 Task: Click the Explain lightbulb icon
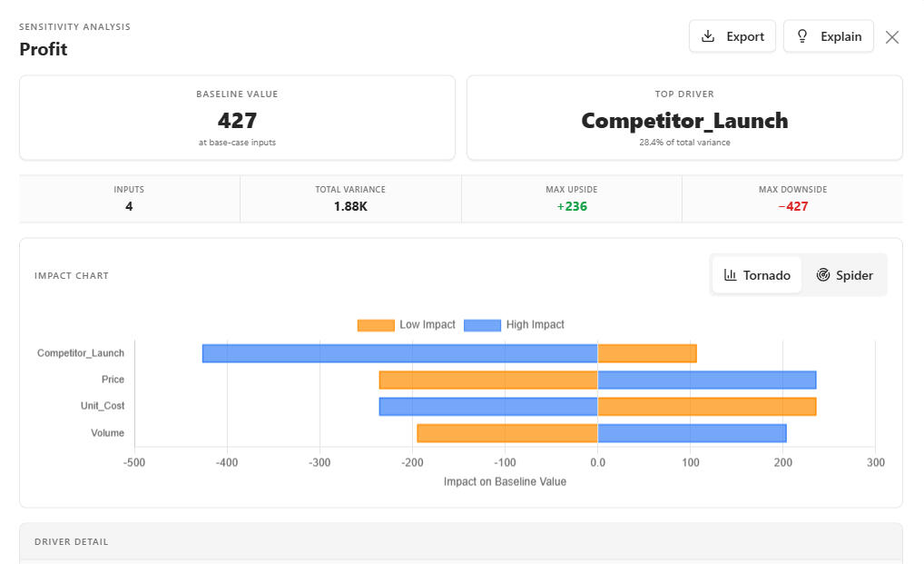pyautogui.click(x=801, y=36)
